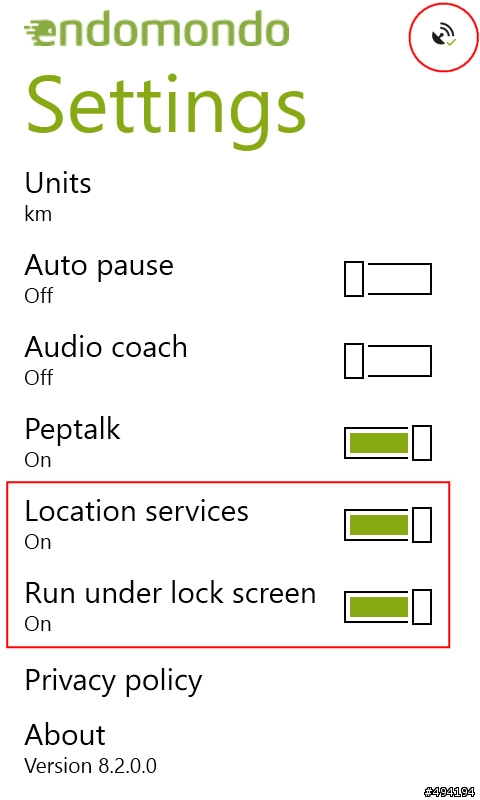The width and height of the screenshot is (480, 800).
Task: Tap the GPS satellite signal icon
Action: [443, 36]
